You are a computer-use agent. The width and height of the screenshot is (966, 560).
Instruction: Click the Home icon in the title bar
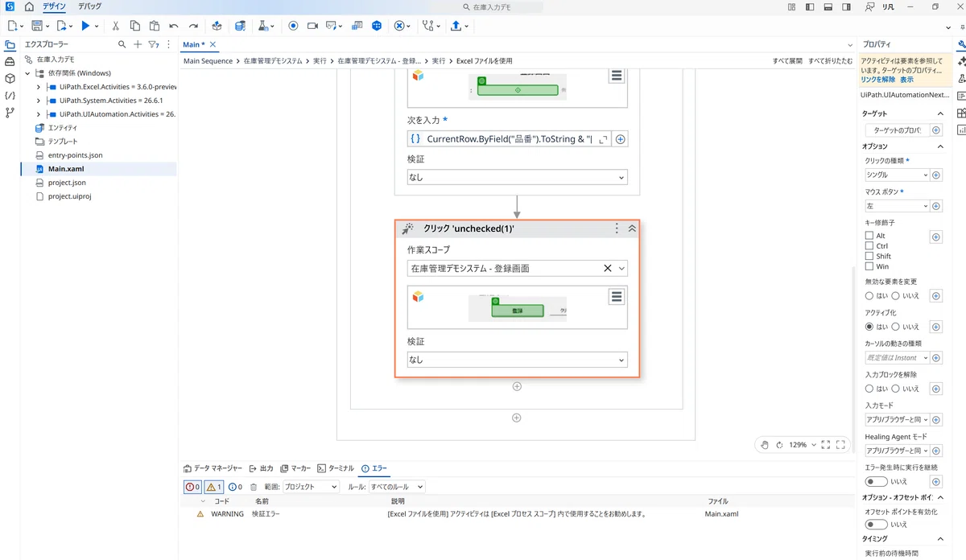29,6
